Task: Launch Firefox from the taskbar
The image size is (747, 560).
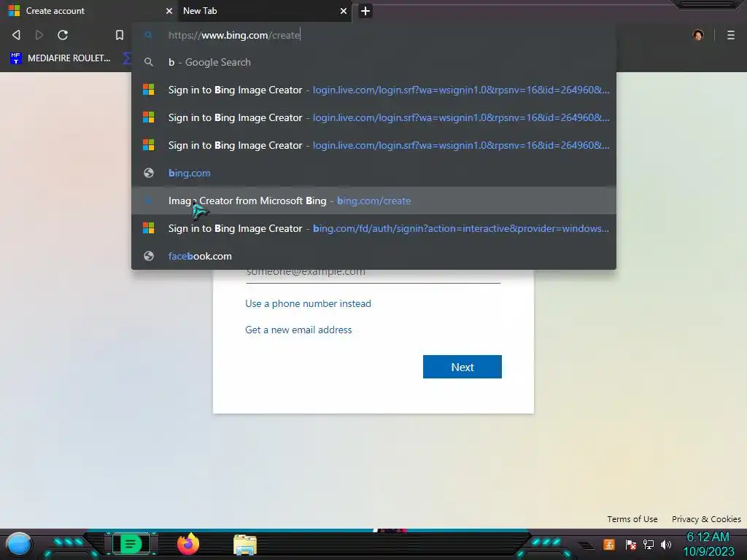Action: point(188,544)
